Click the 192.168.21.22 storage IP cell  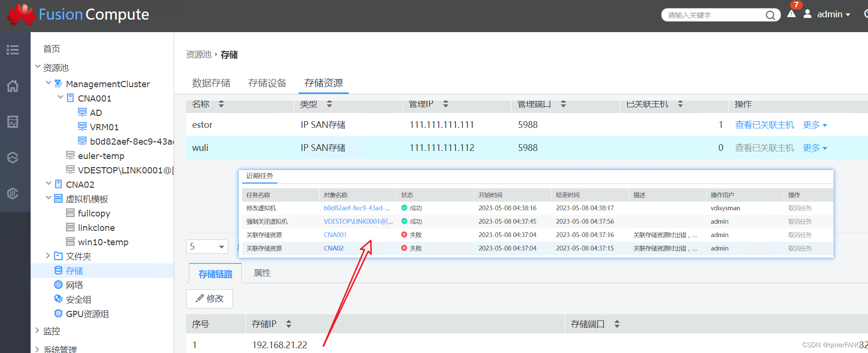coord(279,345)
